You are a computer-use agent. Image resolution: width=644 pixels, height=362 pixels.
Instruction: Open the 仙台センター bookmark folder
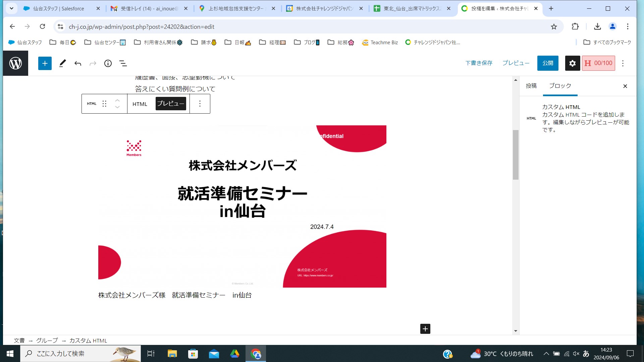click(105, 42)
